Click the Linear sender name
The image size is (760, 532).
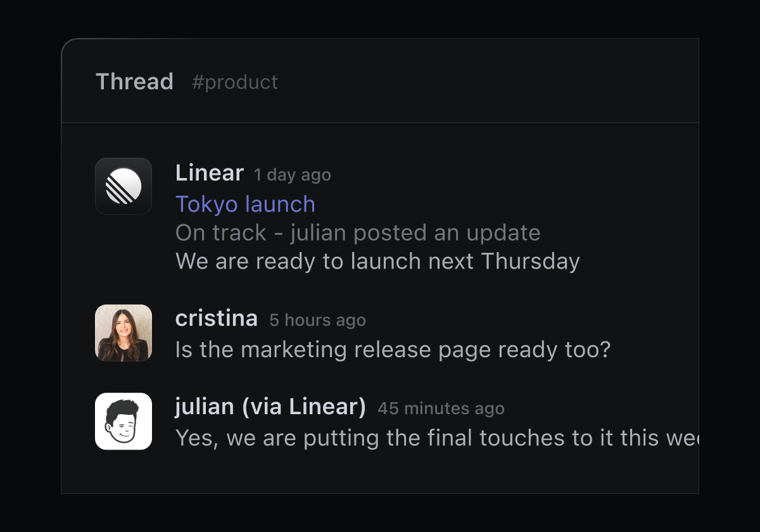(210, 173)
